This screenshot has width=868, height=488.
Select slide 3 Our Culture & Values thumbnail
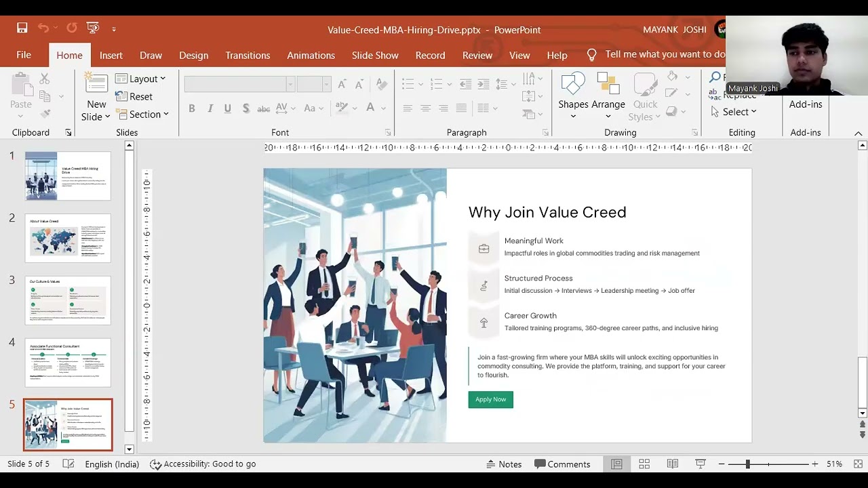coord(68,300)
